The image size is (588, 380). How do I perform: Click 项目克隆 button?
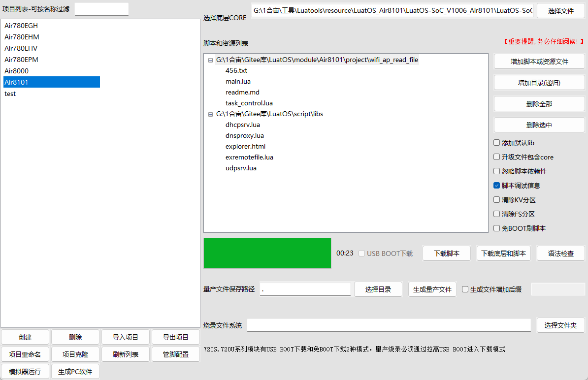pos(75,354)
